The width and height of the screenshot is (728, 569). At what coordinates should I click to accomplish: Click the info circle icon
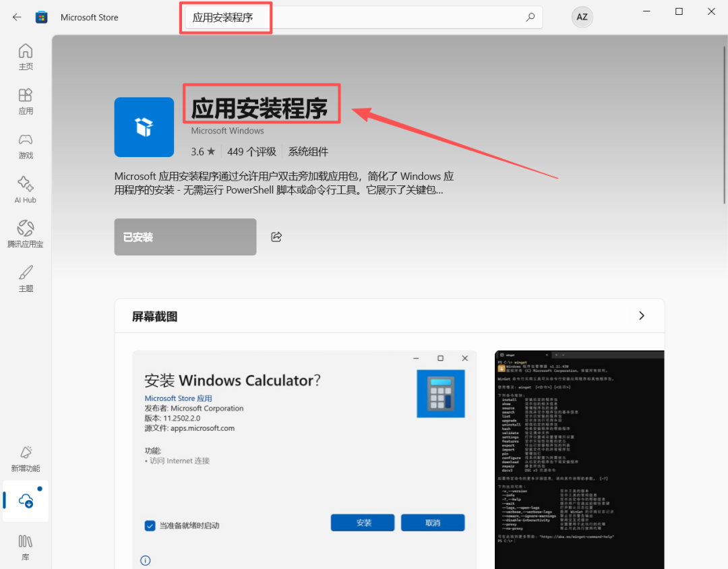tap(146, 560)
